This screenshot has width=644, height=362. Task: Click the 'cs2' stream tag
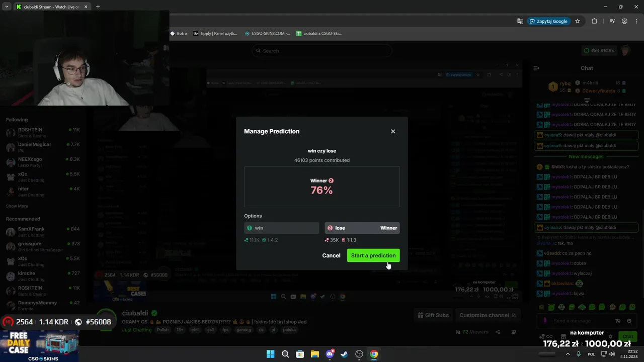(211, 330)
